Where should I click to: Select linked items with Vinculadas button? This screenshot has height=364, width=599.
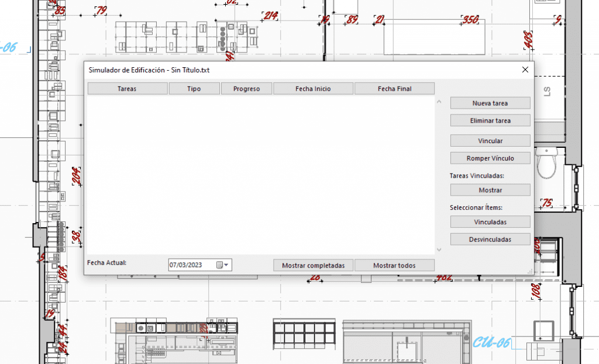[490, 222]
